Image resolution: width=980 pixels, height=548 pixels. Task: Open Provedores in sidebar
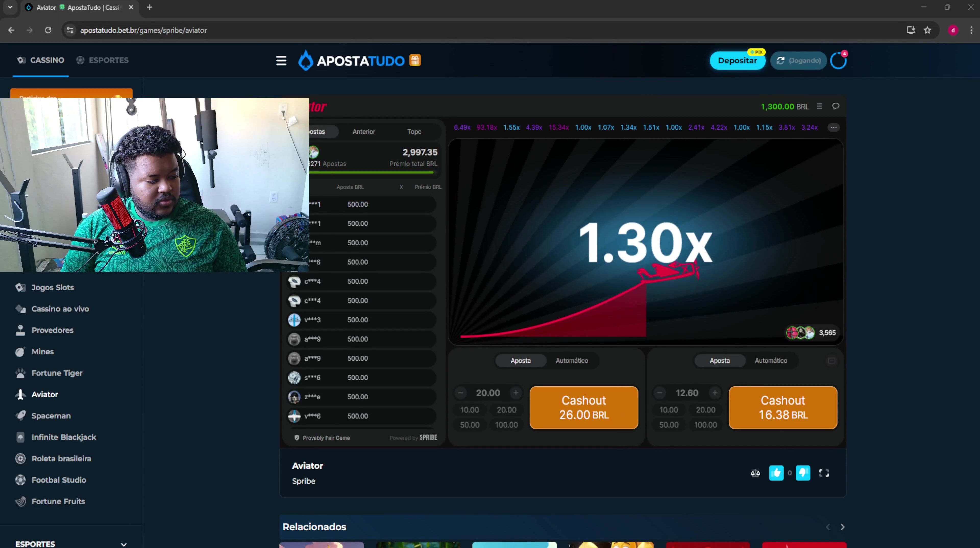53,330
